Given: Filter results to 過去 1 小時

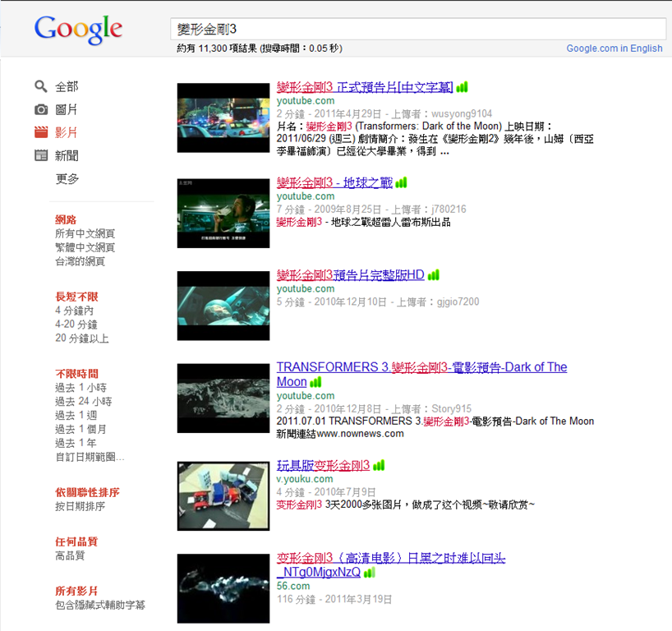Looking at the screenshot, I should coord(81,388).
